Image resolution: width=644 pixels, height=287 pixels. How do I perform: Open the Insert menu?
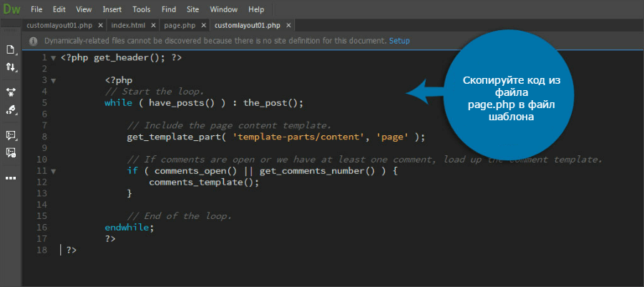pos(112,9)
